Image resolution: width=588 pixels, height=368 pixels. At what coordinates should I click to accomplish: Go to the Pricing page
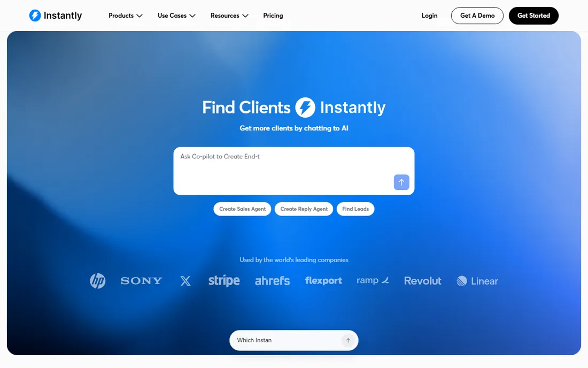(273, 16)
